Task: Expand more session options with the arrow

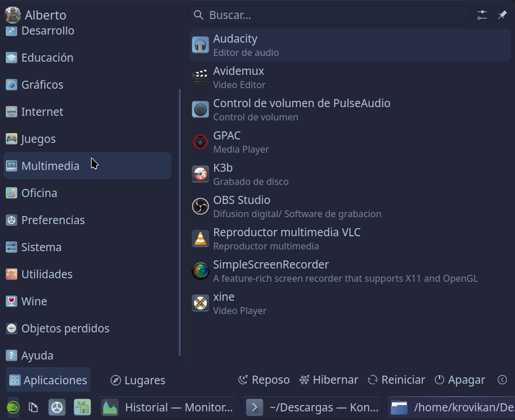Action: [502, 380]
